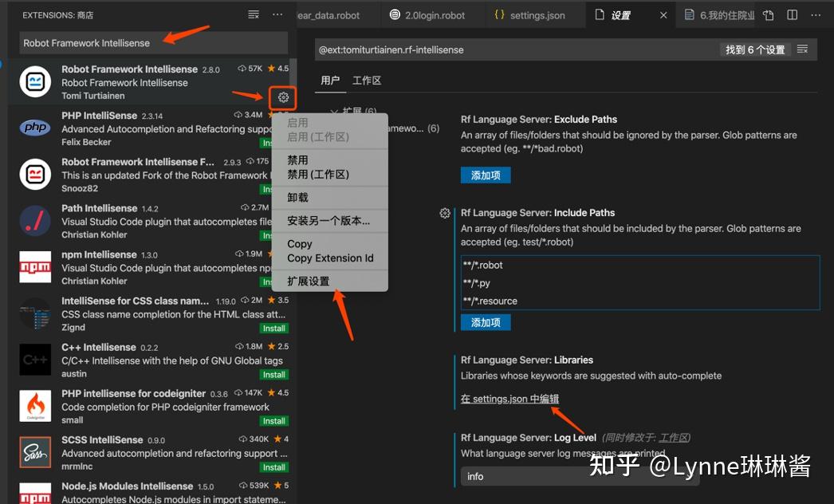Clear extensions search results icon
Viewport: 834px width, 504px height.
coord(254,14)
